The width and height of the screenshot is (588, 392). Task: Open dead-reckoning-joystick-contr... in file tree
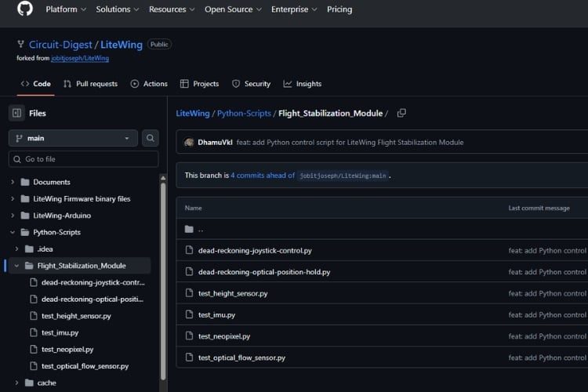pos(93,282)
